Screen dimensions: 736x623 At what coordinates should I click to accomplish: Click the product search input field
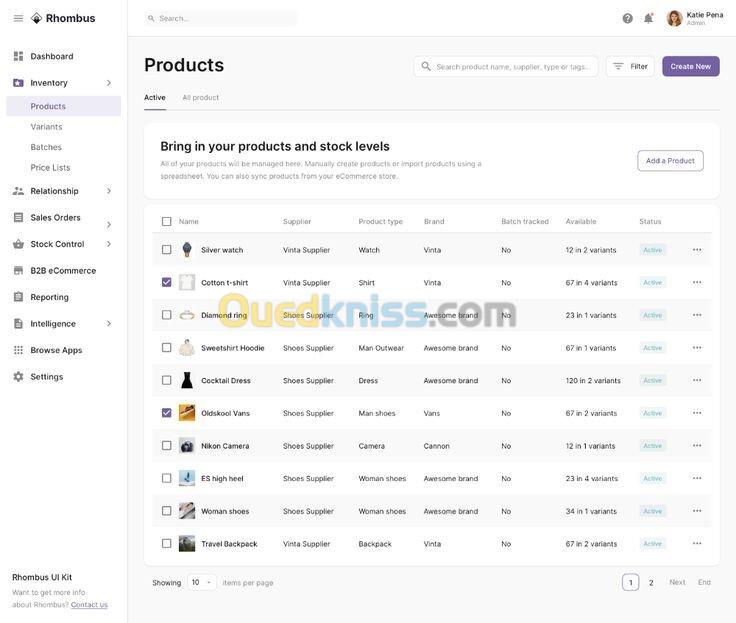(513, 66)
